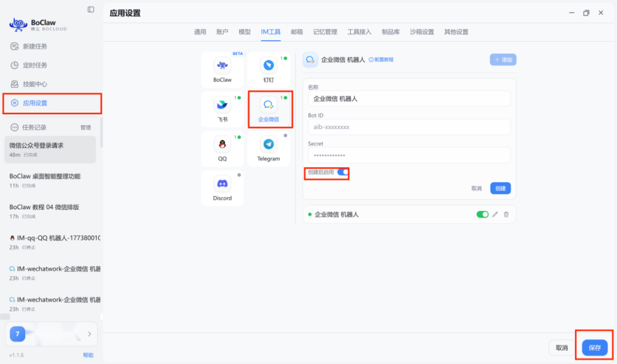
Task: Open the 配置教程 link
Action: point(381,59)
